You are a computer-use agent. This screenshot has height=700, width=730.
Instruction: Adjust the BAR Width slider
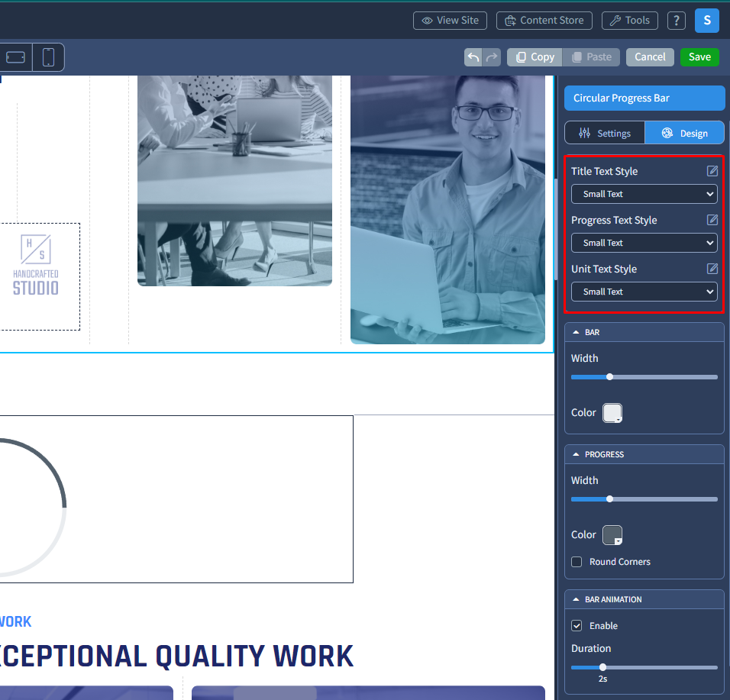click(644, 377)
